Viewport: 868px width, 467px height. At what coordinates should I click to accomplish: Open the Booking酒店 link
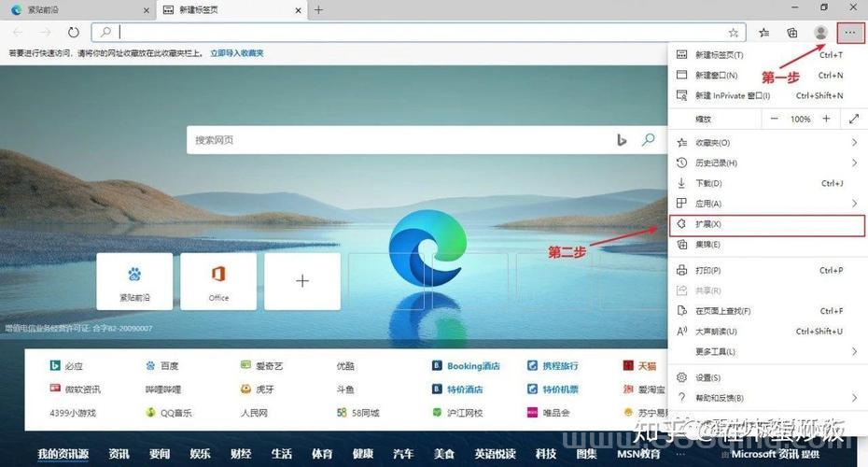[466, 365]
